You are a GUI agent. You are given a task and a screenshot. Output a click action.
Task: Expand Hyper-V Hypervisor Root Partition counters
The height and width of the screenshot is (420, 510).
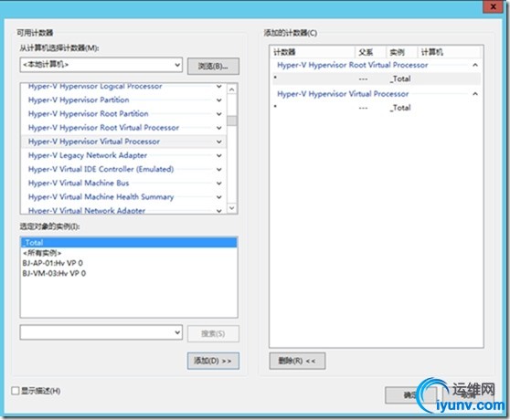(x=218, y=114)
